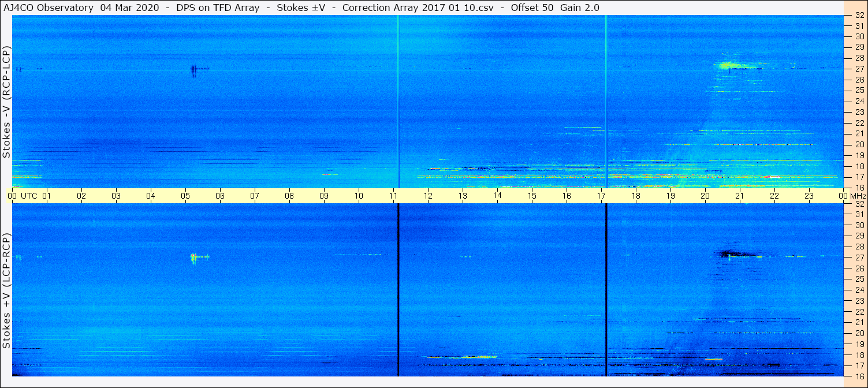Select the 20 MHz tick in bottom panel

pos(858,333)
